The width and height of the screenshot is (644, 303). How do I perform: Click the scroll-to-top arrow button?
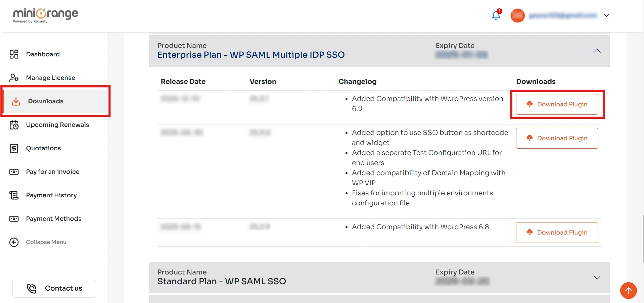628,291
